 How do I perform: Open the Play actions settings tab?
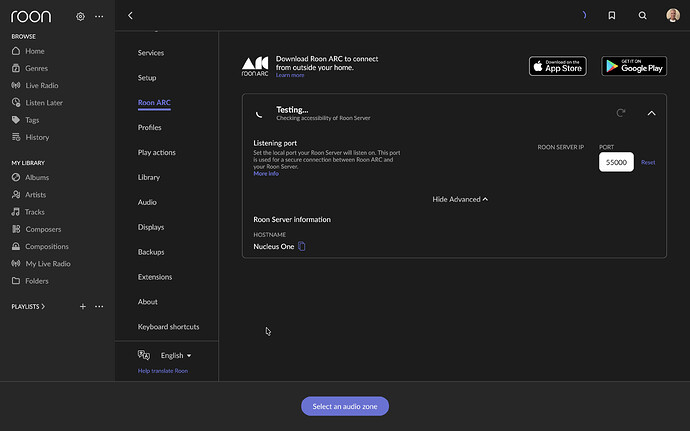[x=157, y=152]
